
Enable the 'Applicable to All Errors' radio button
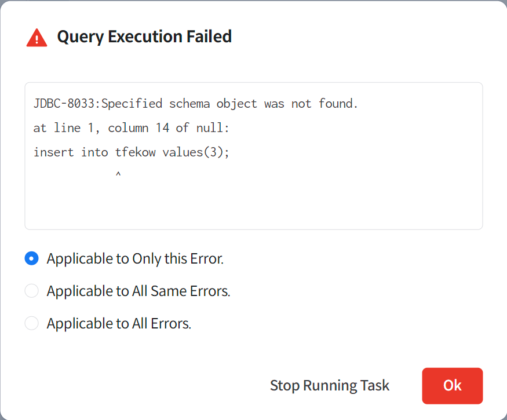[x=32, y=323]
